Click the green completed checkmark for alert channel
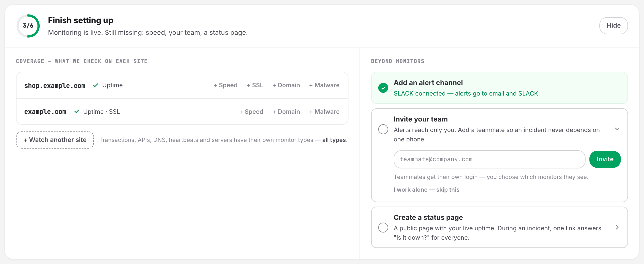This screenshot has height=264, width=644. point(383,88)
